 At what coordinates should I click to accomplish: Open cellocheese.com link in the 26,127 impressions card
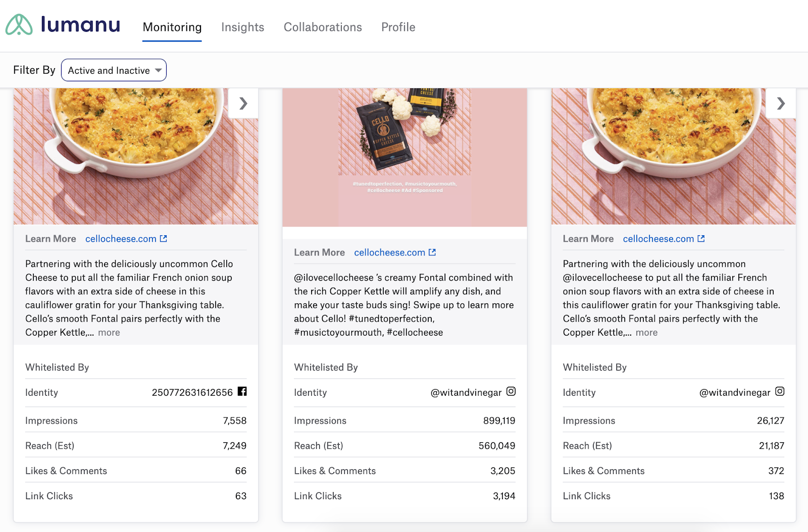[659, 239]
